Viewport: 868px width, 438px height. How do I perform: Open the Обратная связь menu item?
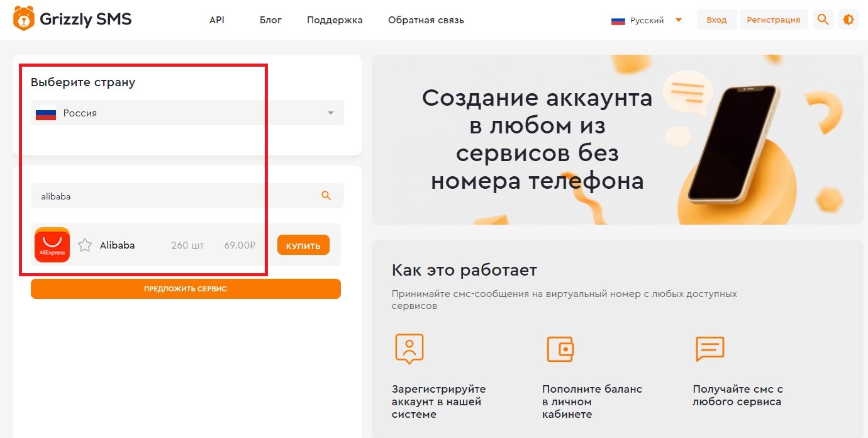click(426, 20)
